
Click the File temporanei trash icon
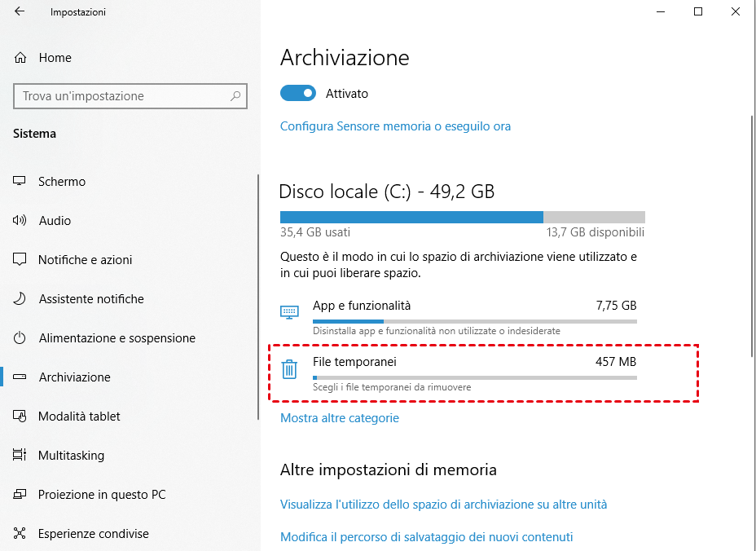(x=289, y=370)
